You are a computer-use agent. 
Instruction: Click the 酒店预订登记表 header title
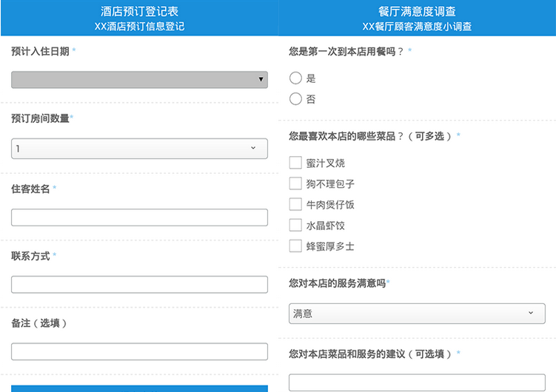point(139,11)
